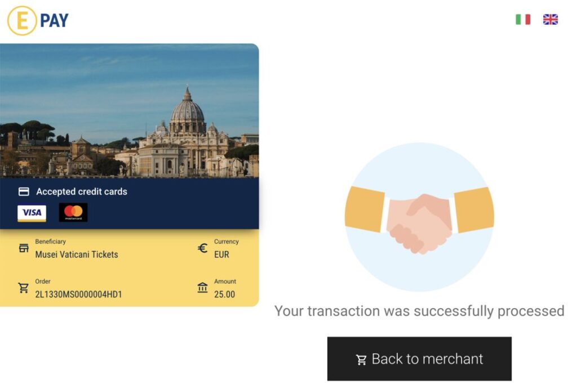Click the Amount bank icon
Image resolution: width=577 pixels, height=392 pixels.
(202, 288)
